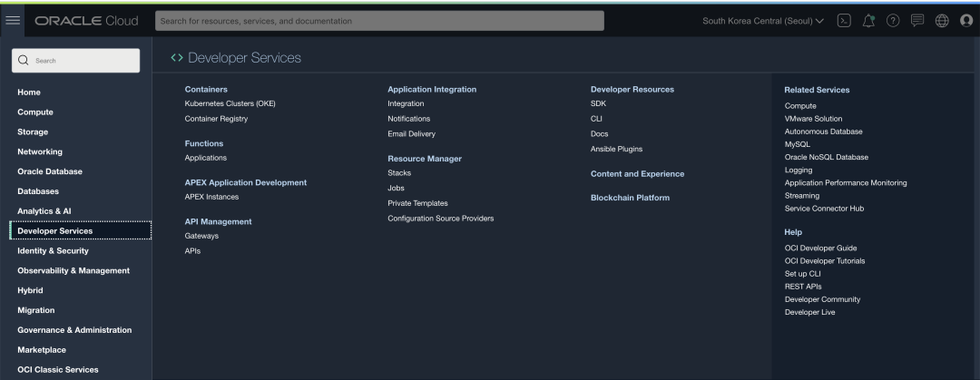This screenshot has height=380, width=980.
Task: Open the Integration link
Action: (406, 103)
